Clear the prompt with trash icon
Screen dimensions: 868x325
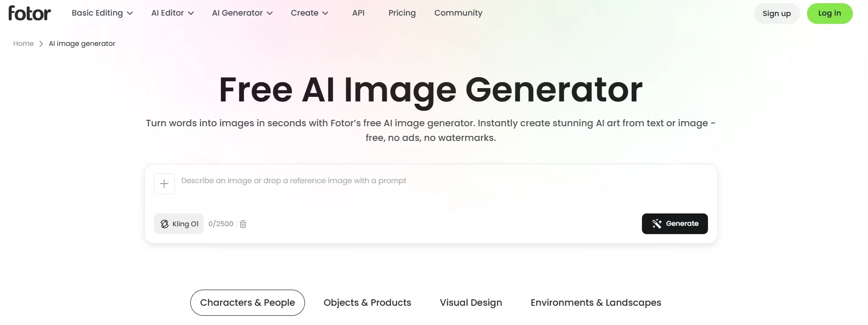(243, 224)
